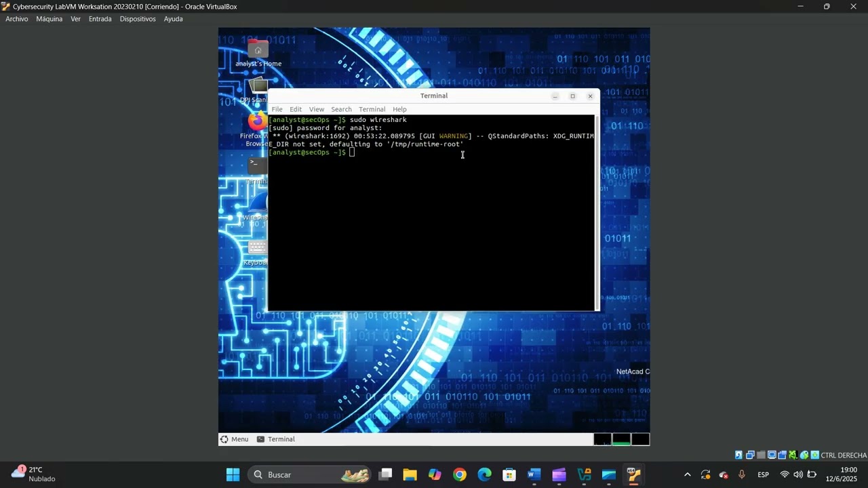
Task: Open the Edit menu in Terminal
Action: (296, 109)
